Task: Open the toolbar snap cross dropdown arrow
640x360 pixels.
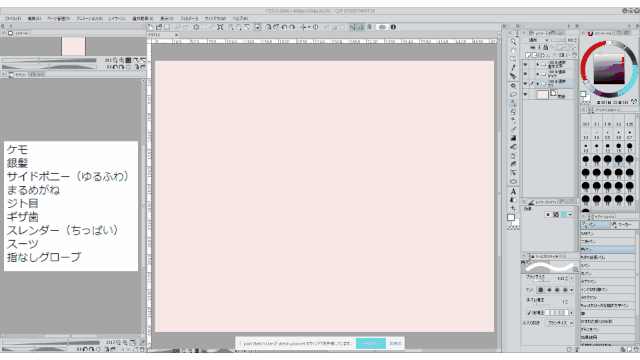Action: click(x=309, y=27)
